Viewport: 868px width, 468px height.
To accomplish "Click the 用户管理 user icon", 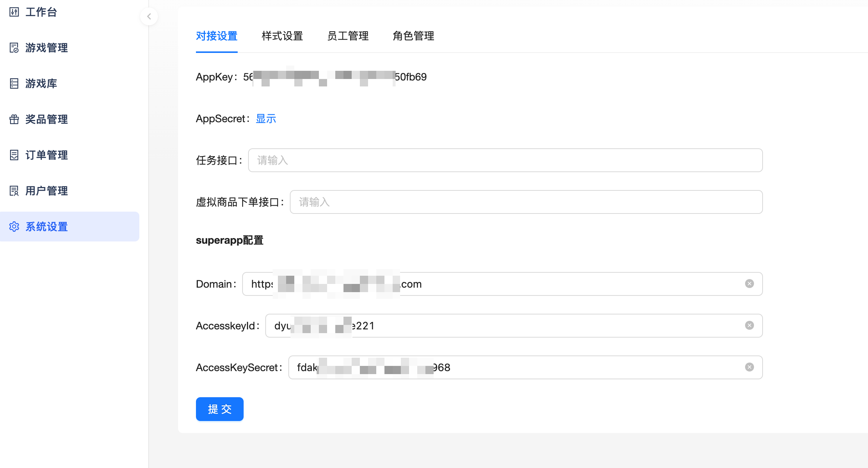I will click(14, 191).
